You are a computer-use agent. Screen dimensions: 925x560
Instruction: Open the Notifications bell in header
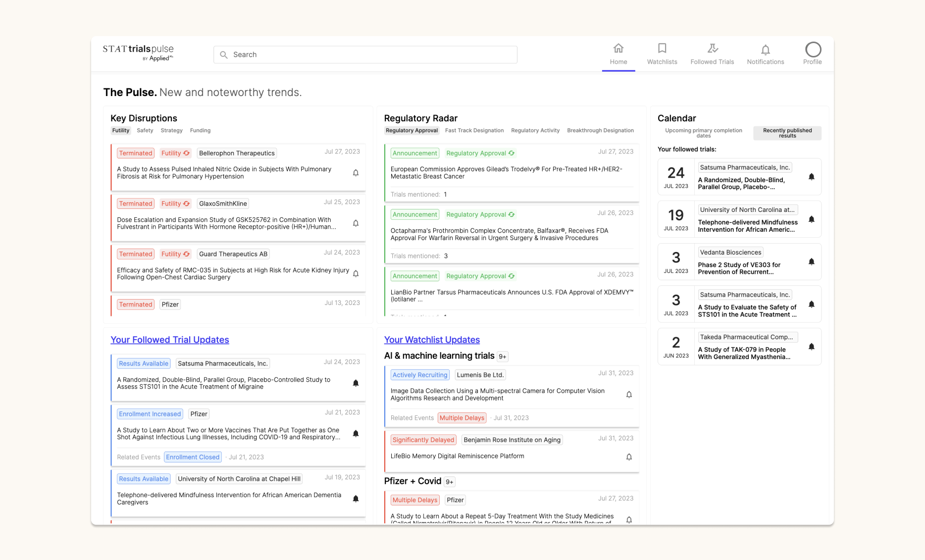click(765, 50)
